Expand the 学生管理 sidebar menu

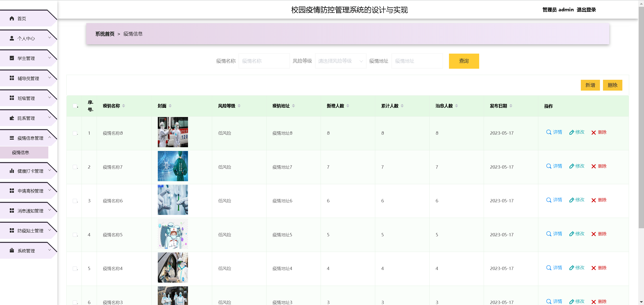(26, 58)
